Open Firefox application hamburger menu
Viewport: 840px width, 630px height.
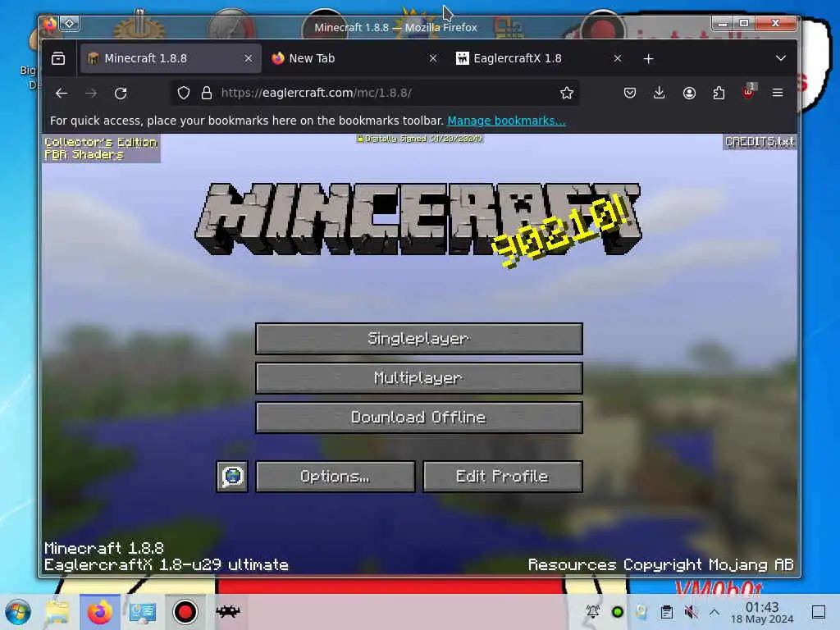(x=778, y=94)
